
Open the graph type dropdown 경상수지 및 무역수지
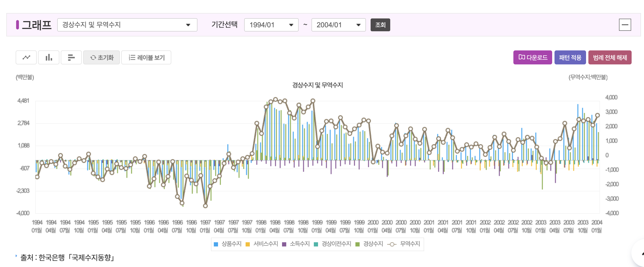point(127,25)
